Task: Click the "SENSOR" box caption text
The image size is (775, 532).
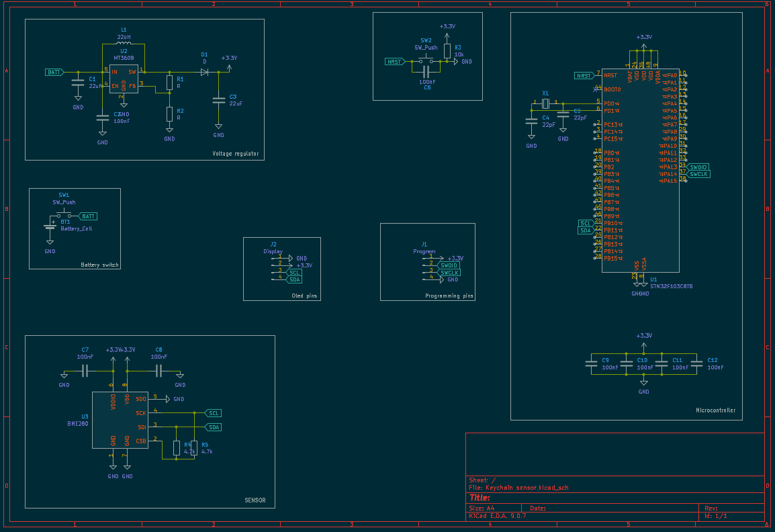Action: point(255,500)
